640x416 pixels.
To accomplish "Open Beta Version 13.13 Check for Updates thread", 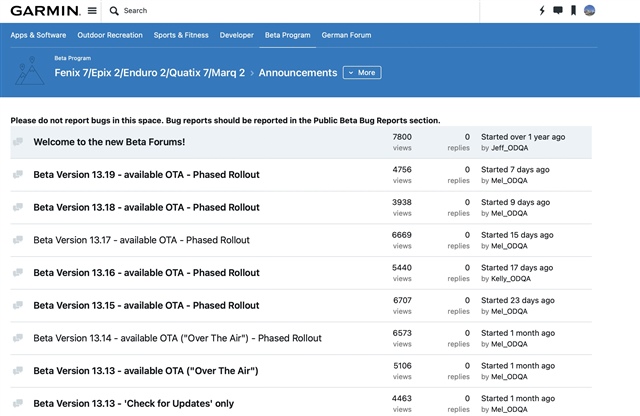I will pos(133,403).
